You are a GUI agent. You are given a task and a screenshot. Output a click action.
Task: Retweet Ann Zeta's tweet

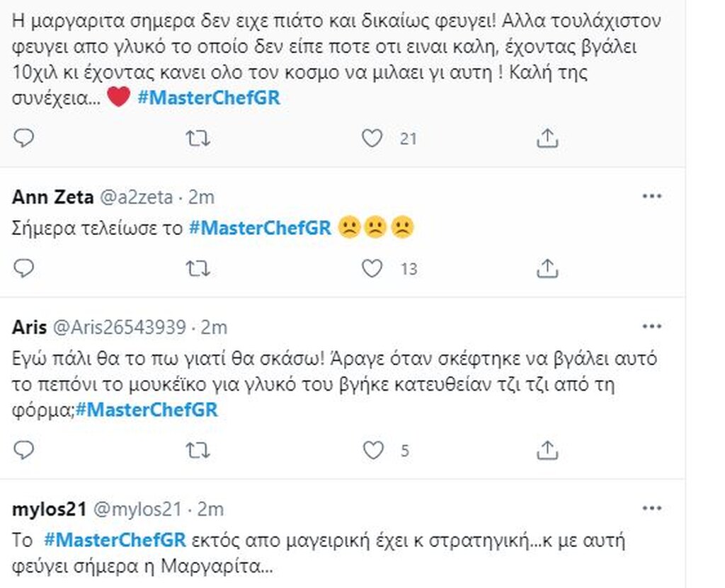pos(198,268)
